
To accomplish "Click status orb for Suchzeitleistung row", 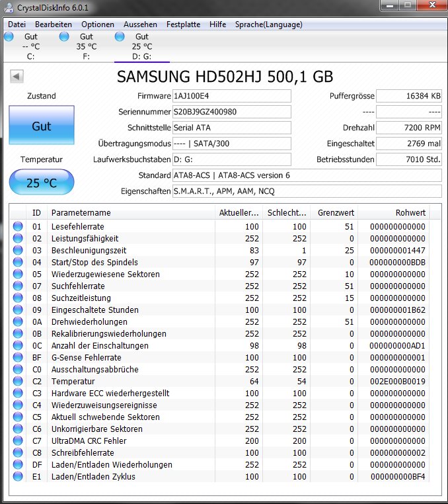I will coord(18,298).
